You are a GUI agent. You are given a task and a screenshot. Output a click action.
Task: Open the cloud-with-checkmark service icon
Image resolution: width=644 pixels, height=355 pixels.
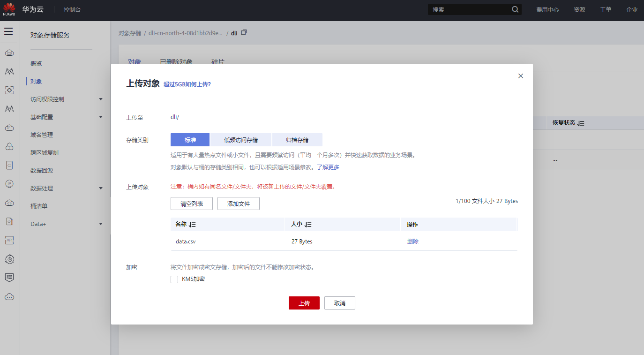(9, 128)
